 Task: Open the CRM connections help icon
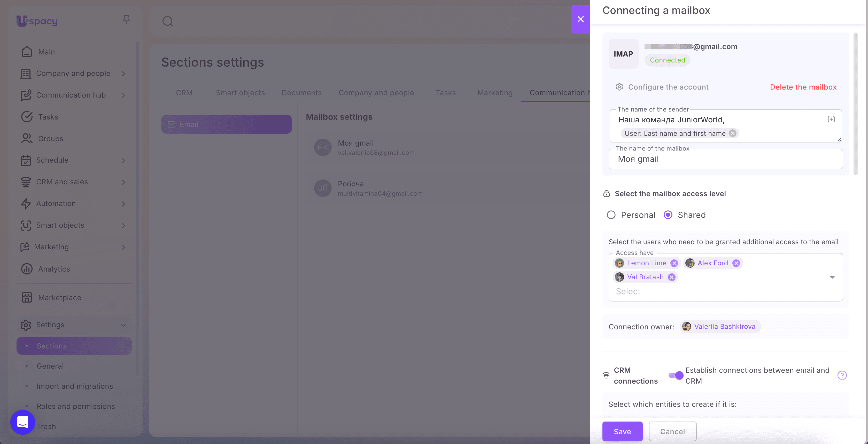coord(842,375)
